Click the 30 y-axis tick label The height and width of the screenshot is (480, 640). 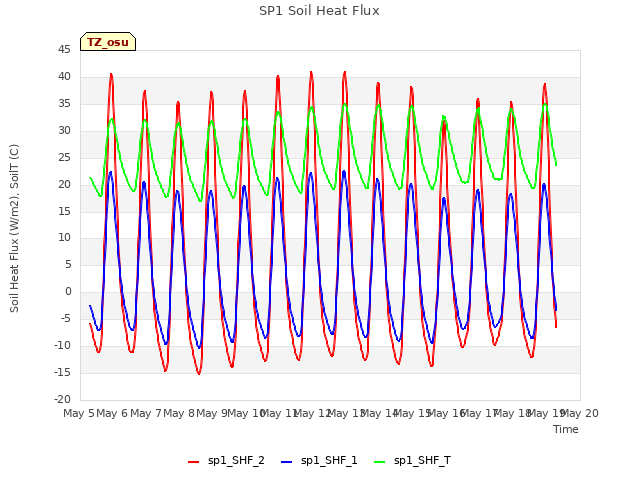(x=64, y=130)
